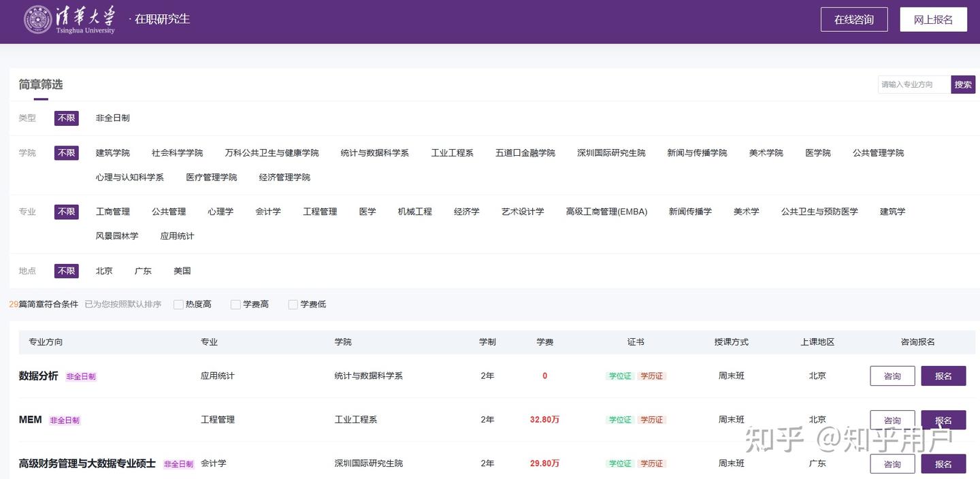
Task: Select 不限 in the 专业 filter row
Action: click(x=67, y=212)
